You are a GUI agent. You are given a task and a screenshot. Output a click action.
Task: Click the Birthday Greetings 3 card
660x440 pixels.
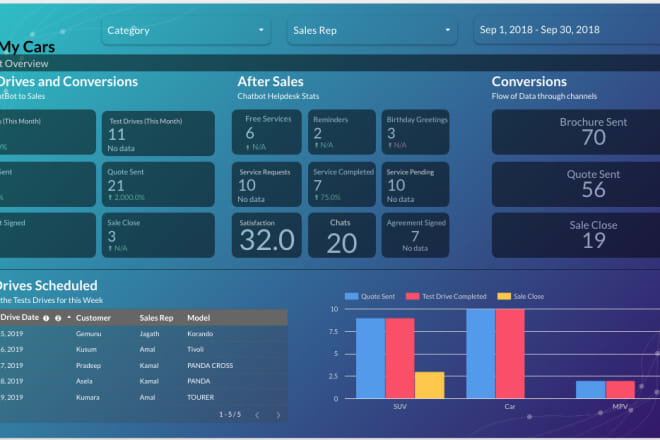pyautogui.click(x=415, y=132)
